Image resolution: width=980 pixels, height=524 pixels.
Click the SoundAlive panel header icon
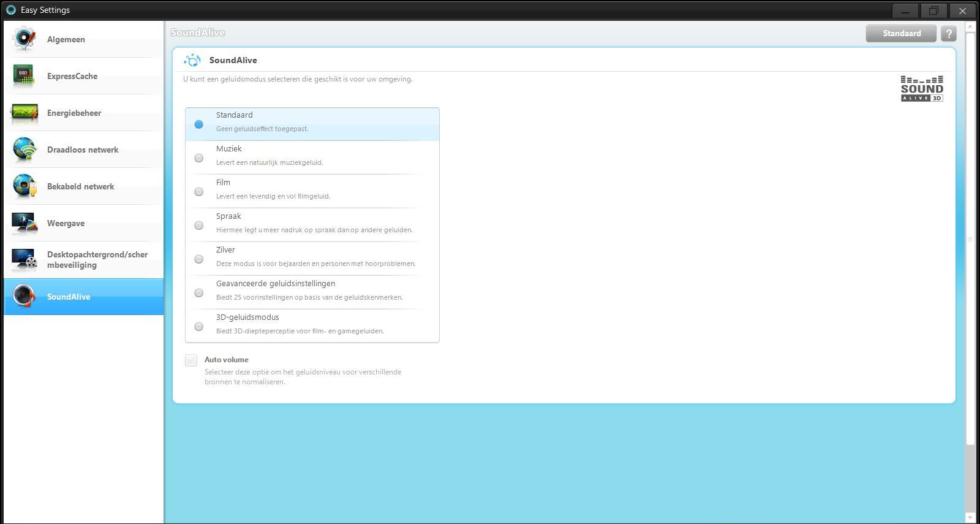pyautogui.click(x=192, y=60)
